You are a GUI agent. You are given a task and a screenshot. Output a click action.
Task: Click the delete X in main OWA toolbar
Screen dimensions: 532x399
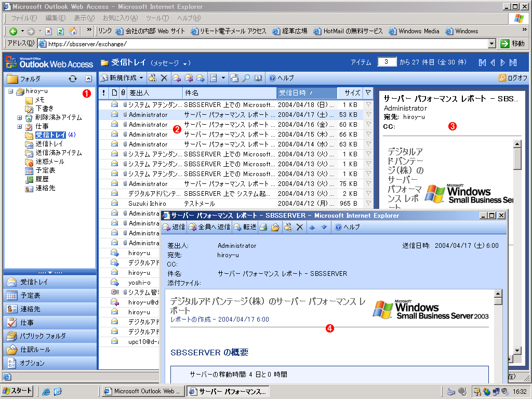164,78
